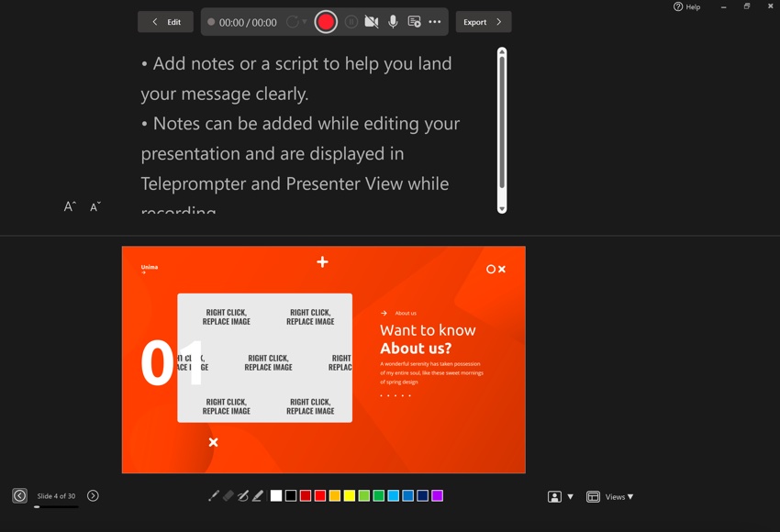This screenshot has width=780, height=532.
Task: Pick the yellow ink color
Action: tap(350, 495)
